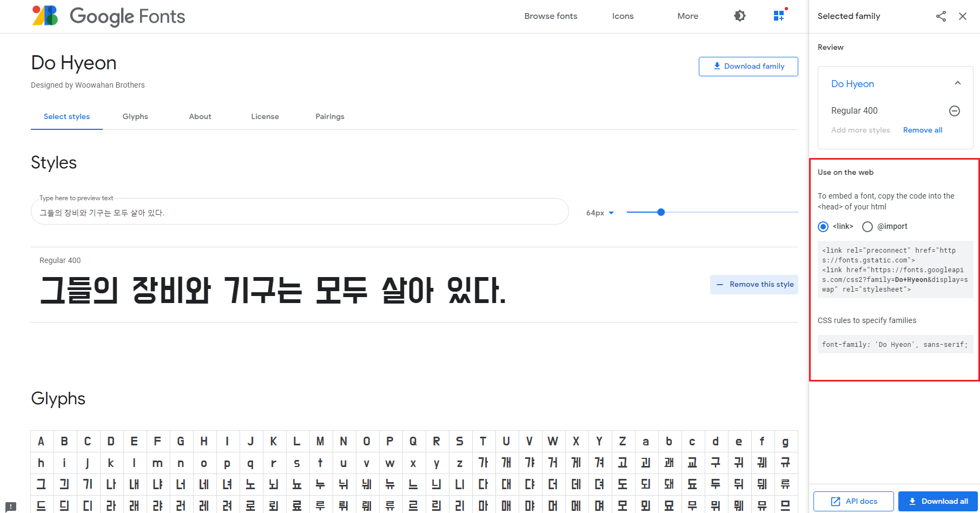
Task: Open the More navigation menu
Action: point(687,16)
